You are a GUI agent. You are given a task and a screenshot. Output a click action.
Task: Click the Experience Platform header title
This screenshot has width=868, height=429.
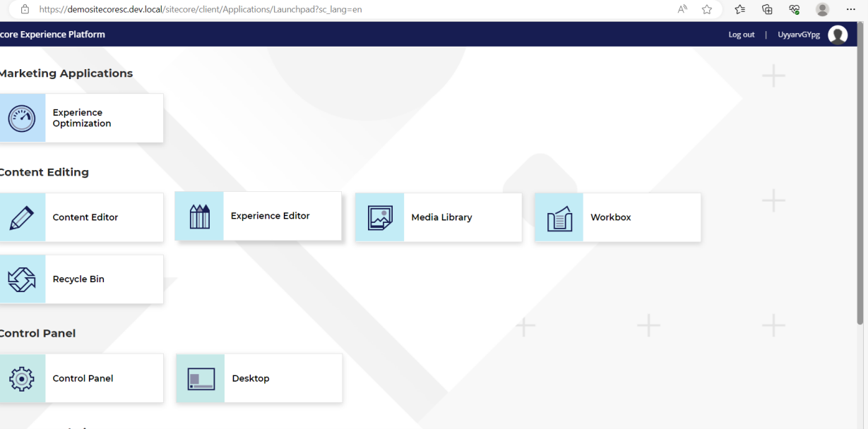click(52, 35)
